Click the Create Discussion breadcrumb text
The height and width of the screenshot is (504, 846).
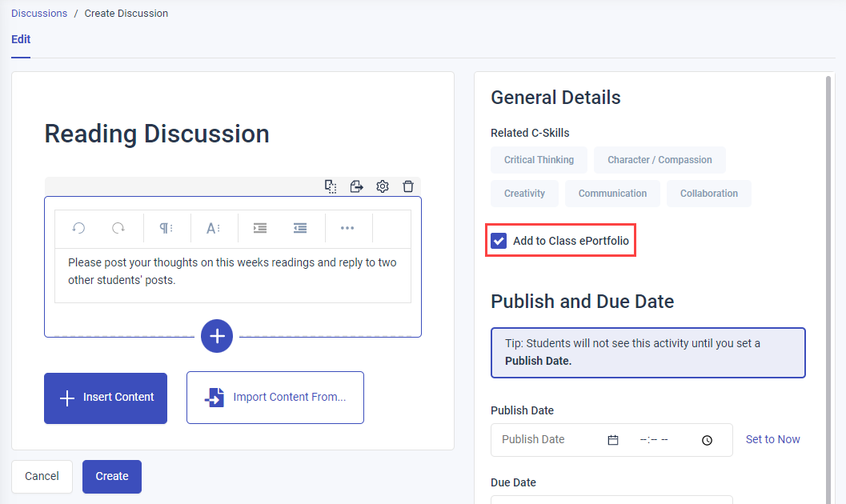[x=126, y=14]
